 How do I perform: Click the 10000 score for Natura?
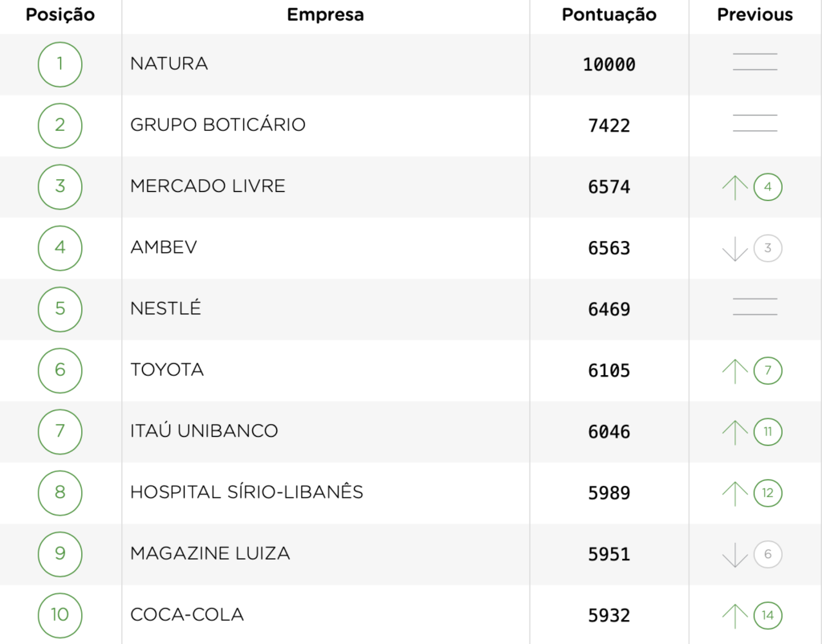click(608, 65)
